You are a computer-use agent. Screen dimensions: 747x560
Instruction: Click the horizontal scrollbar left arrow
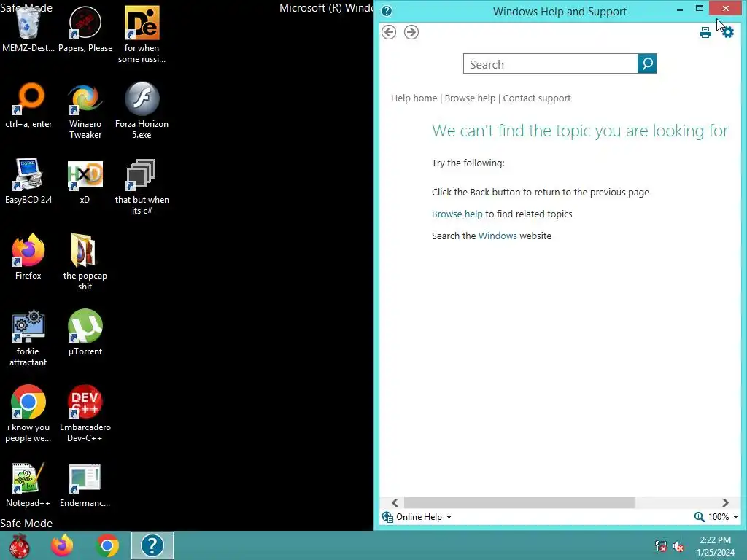click(x=395, y=503)
